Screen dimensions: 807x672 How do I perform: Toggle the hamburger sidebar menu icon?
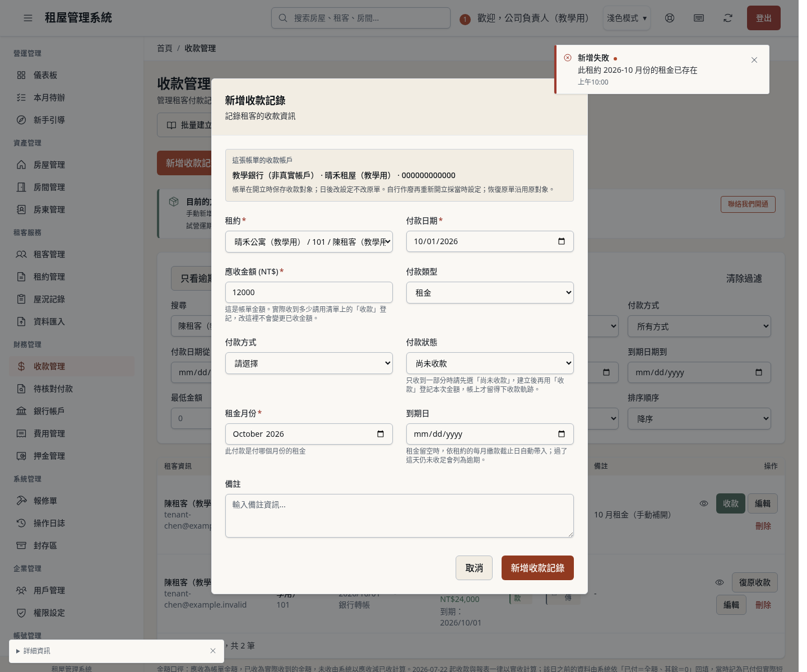click(28, 18)
